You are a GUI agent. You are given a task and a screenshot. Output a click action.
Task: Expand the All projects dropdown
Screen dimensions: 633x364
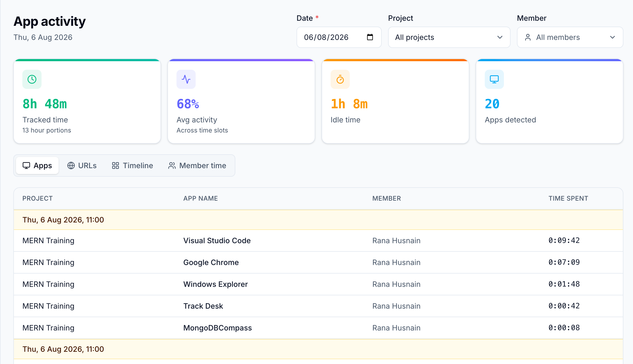point(449,37)
